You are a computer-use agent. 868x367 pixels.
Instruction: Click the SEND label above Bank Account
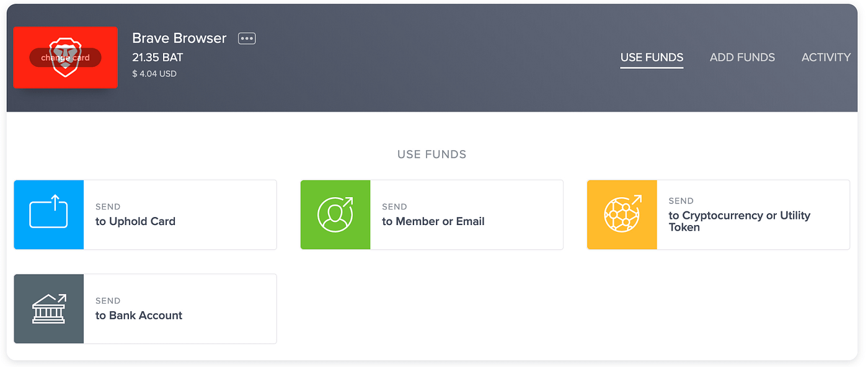click(x=108, y=301)
